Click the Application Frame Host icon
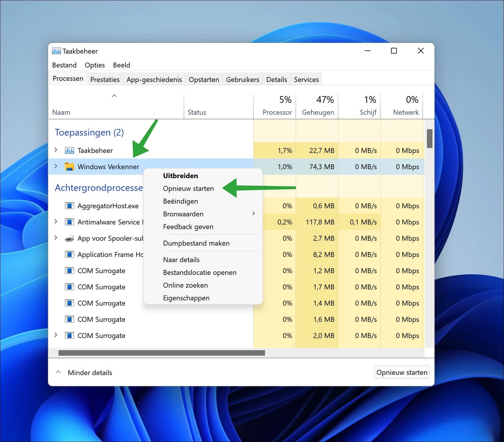Screen dimensions: 504x442 tap(69, 255)
